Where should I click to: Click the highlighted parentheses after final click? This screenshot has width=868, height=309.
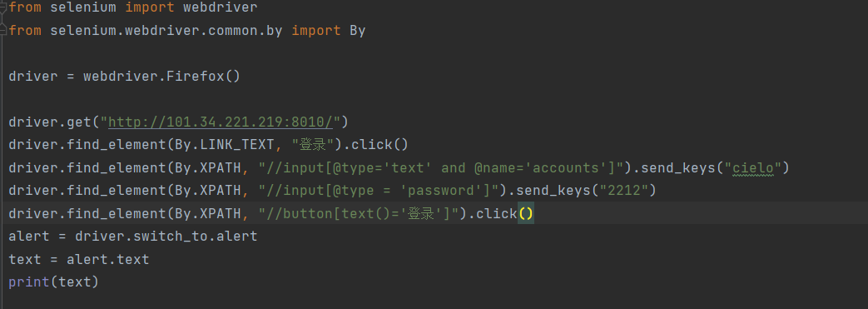(526, 214)
